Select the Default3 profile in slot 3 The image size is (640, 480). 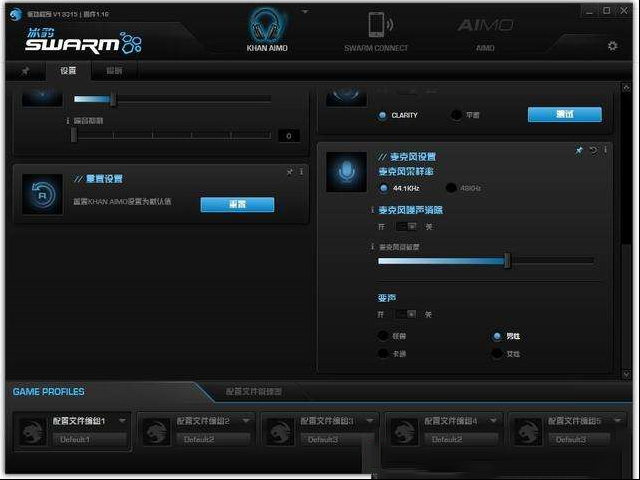(x=338, y=440)
